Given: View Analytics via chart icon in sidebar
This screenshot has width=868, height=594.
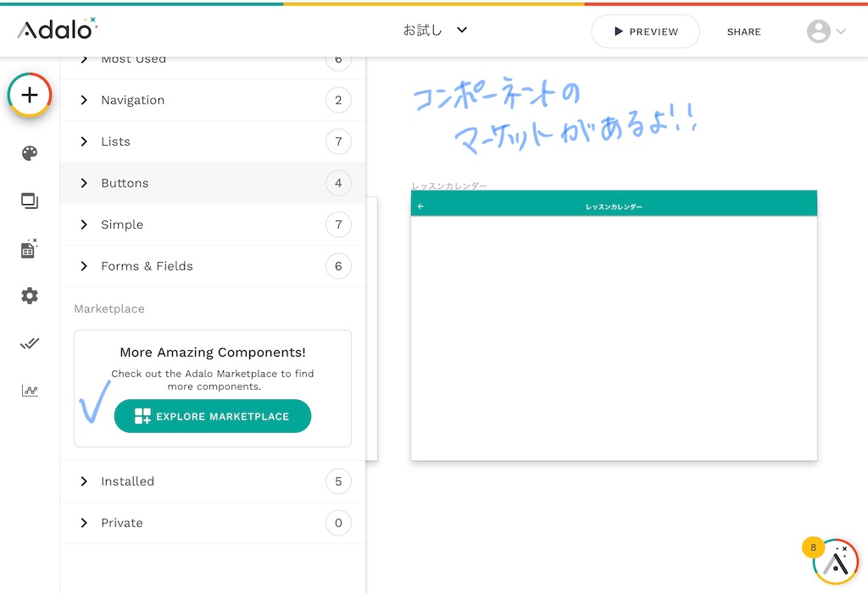Looking at the screenshot, I should coord(29,391).
